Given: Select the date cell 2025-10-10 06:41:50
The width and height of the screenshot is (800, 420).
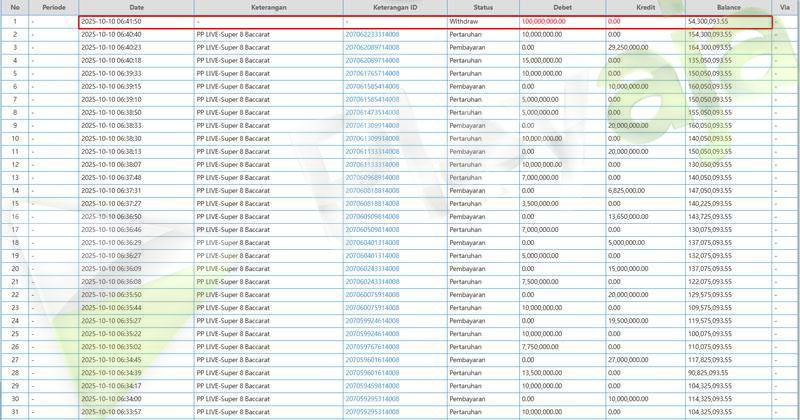Looking at the screenshot, I should pyautogui.click(x=111, y=21).
